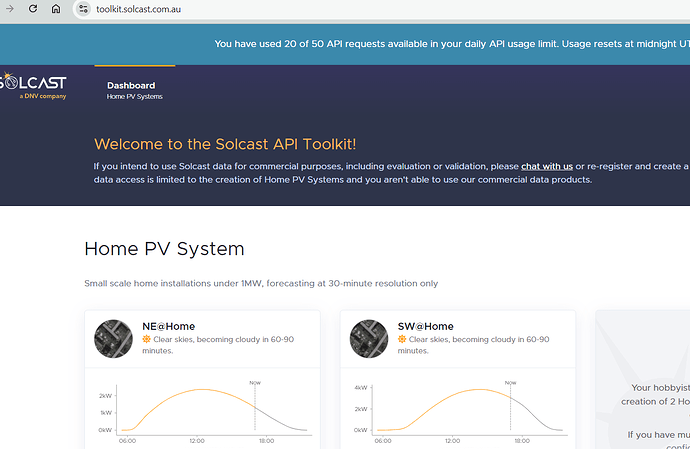Click the Now marker on SW@Home chart
This screenshot has height=449, width=690.
(x=510, y=382)
